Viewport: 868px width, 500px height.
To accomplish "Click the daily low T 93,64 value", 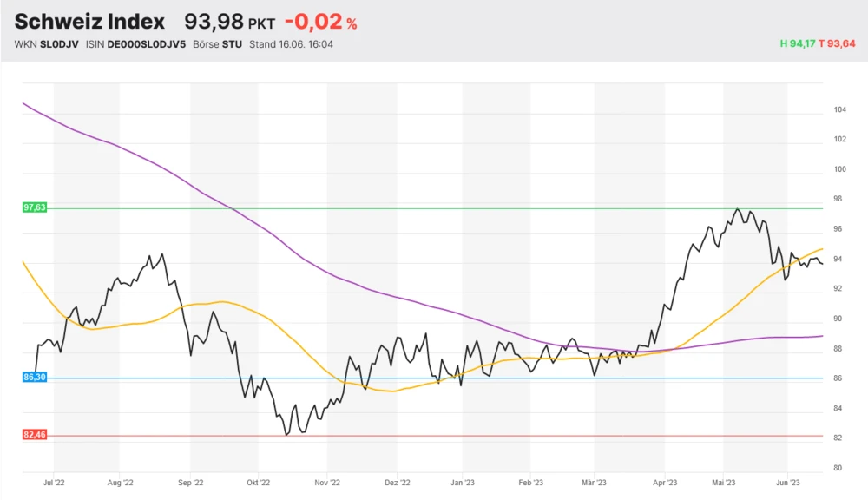I will 837,44.
